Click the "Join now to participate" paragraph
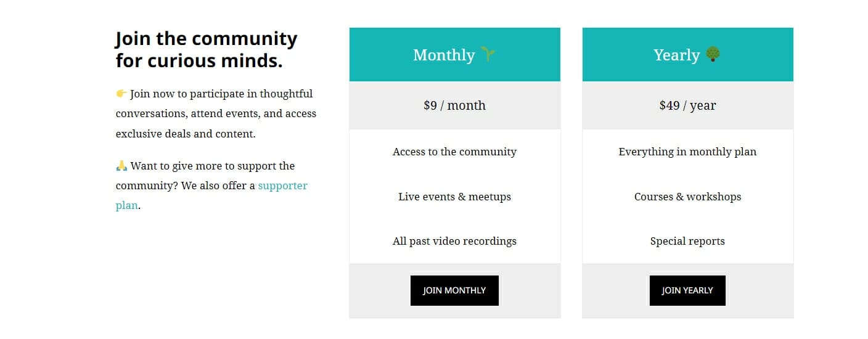868x339 pixels. (x=216, y=113)
